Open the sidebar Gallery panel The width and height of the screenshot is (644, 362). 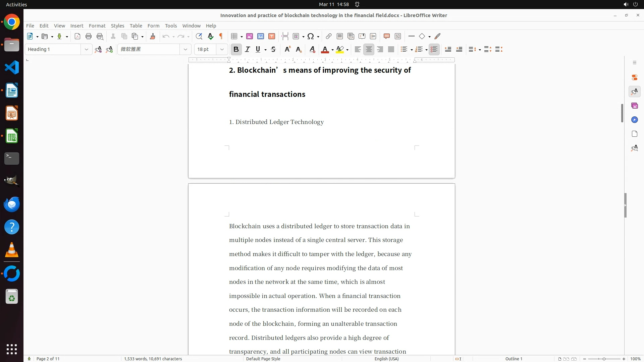coord(634,106)
